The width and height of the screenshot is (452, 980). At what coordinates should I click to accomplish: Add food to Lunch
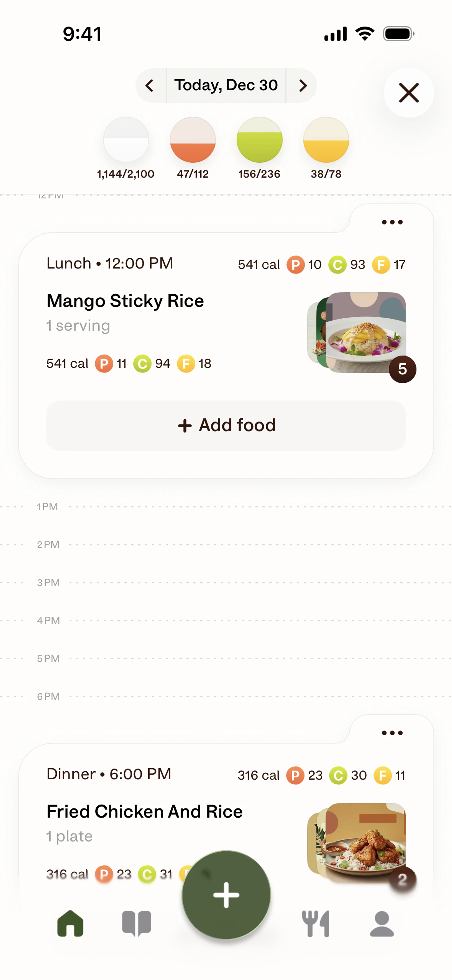(x=226, y=425)
